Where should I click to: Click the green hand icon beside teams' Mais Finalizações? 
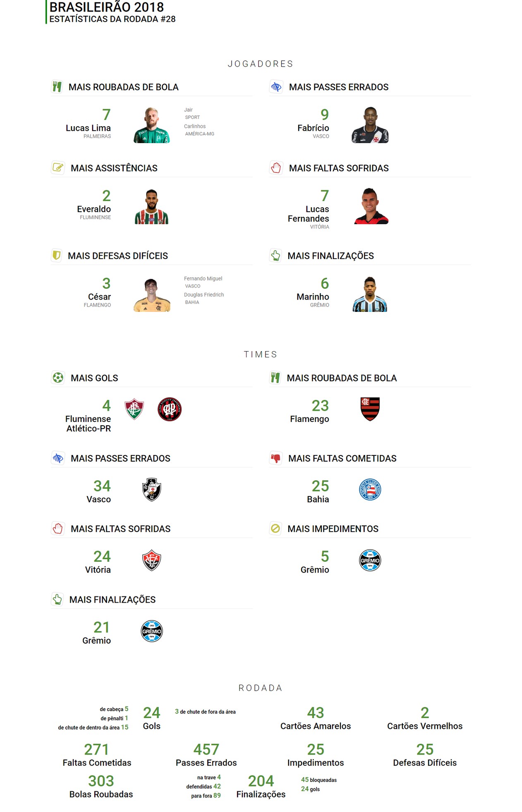(x=57, y=599)
